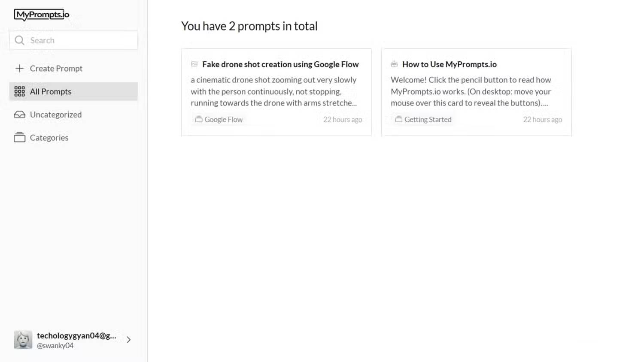Screen dimensions: 644x362
Task: Click the robot icon on the How to Use card
Action: 394,64
